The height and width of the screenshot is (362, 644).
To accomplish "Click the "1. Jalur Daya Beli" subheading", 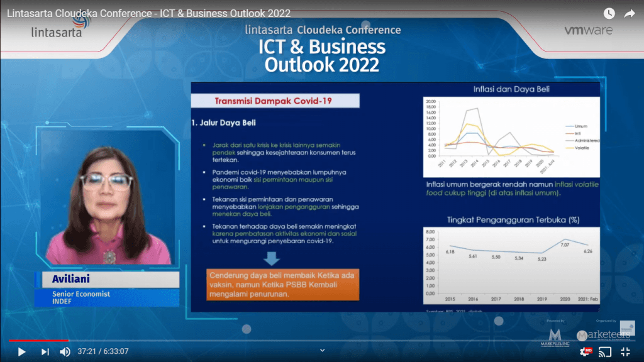I will point(224,123).
